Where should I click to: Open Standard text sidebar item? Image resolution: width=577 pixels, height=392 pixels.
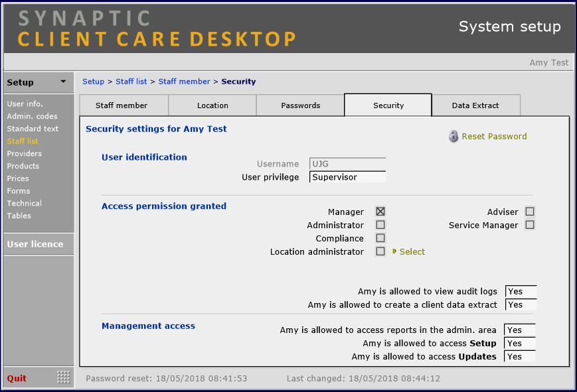33,129
